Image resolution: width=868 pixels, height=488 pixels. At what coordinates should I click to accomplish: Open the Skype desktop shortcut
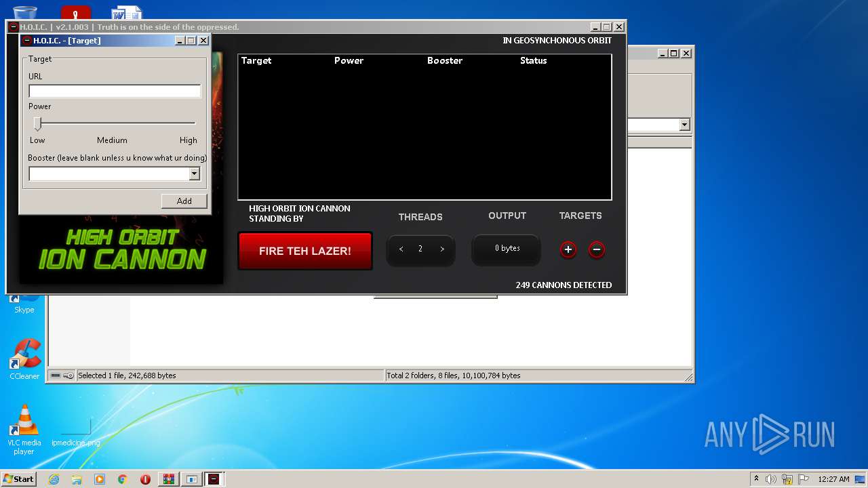coord(24,303)
